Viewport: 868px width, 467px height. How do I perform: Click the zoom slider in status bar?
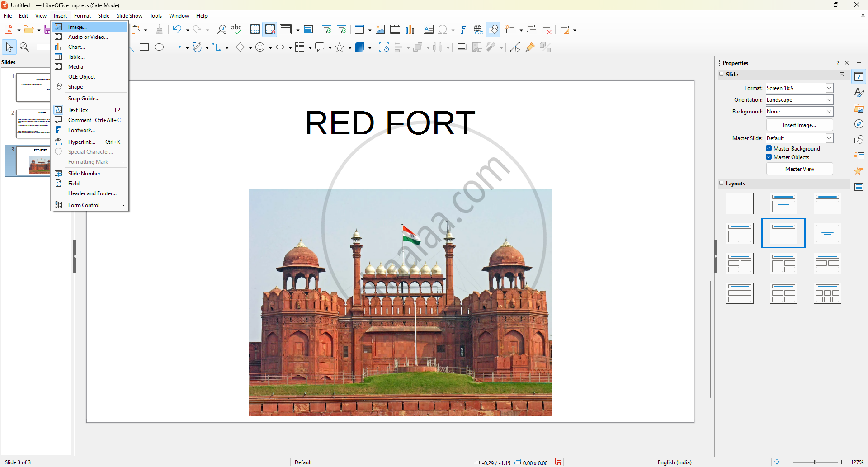(815, 462)
